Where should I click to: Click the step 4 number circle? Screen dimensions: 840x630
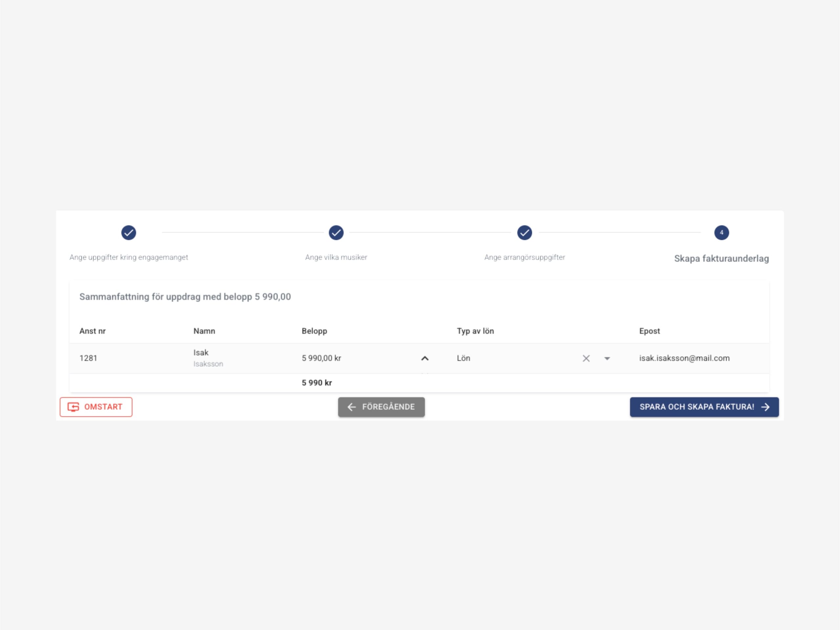pos(721,232)
